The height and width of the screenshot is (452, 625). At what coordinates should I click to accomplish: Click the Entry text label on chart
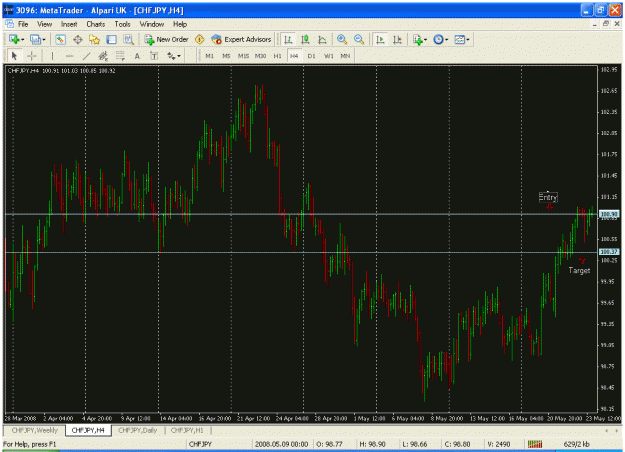(x=548, y=197)
